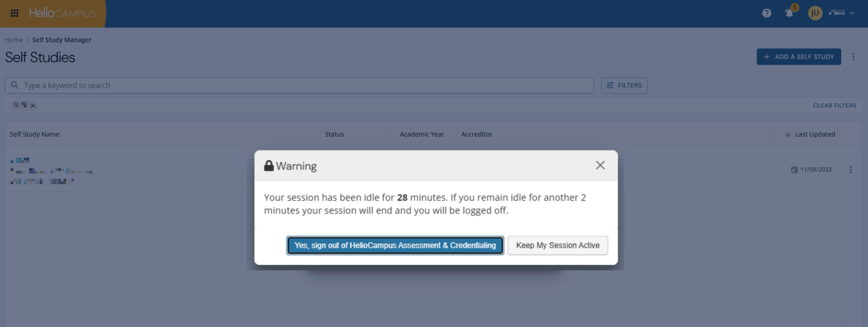The height and width of the screenshot is (327, 868).
Task: Sort by Self Study Name column
Action: [35, 134]
